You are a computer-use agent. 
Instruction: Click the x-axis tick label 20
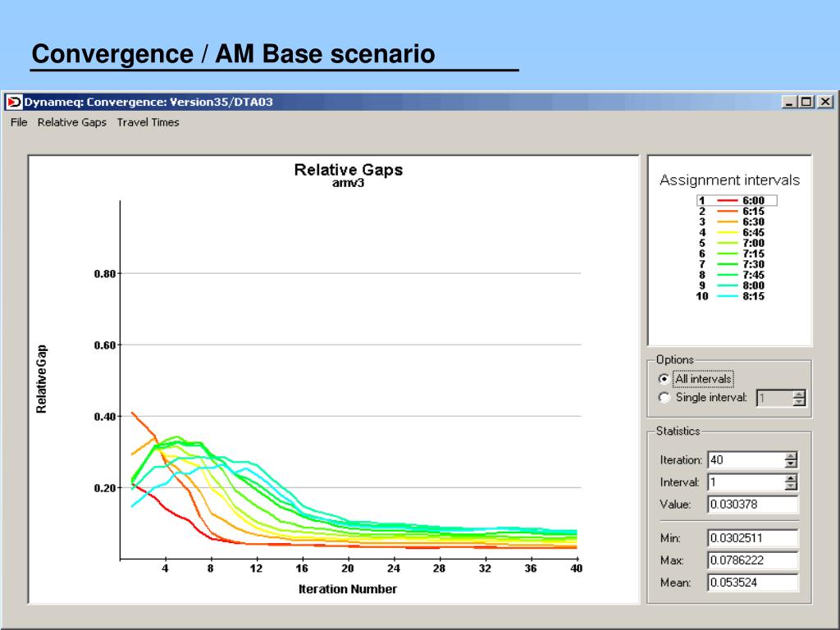coord(348,568)
